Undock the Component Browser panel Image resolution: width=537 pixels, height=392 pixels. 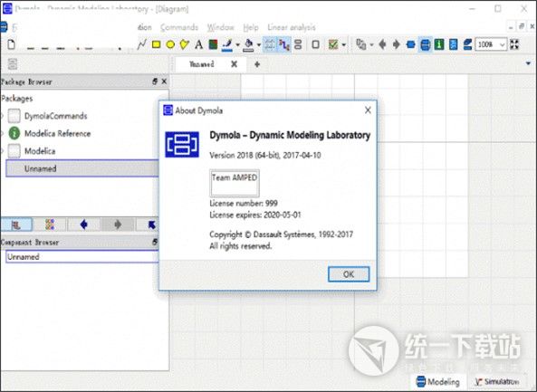(x=155, y=242)
